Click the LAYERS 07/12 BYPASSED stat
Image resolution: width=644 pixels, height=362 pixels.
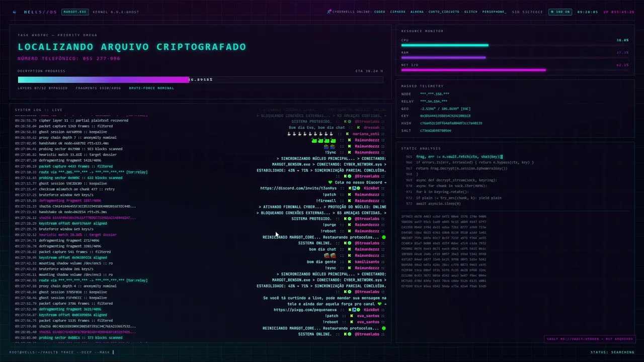pos(42,88)
